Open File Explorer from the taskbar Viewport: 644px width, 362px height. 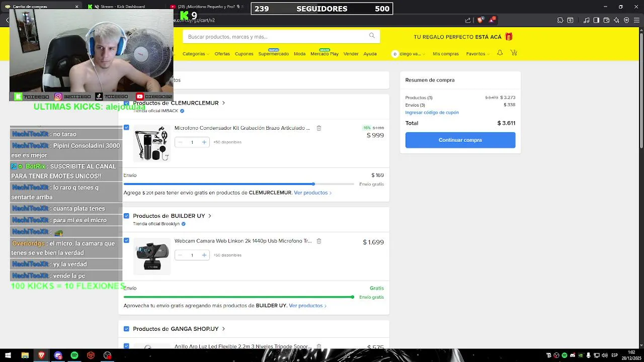(25, 355)
